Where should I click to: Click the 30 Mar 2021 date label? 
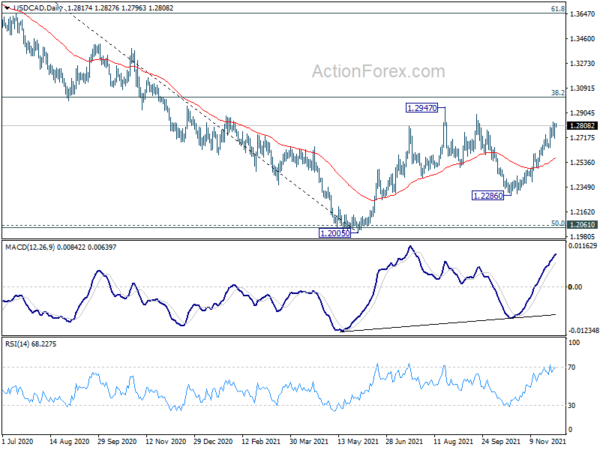[x=309, y=442]
